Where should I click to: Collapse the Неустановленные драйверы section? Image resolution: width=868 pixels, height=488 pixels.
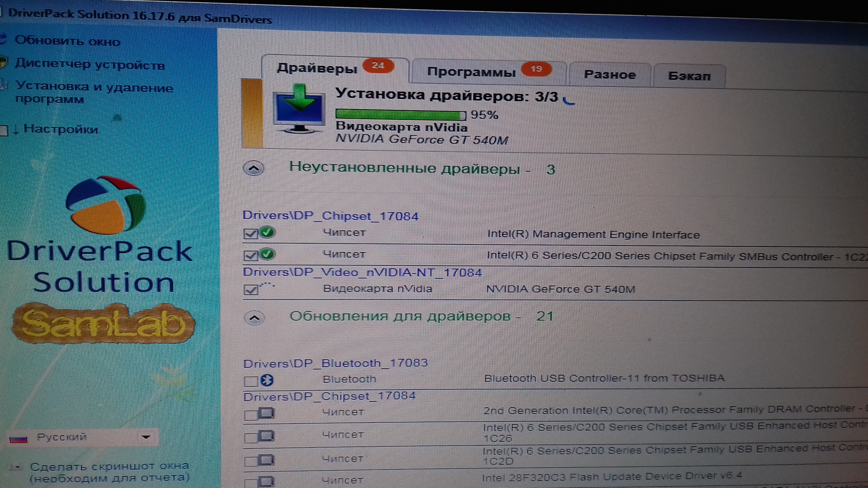click(254, 168)
